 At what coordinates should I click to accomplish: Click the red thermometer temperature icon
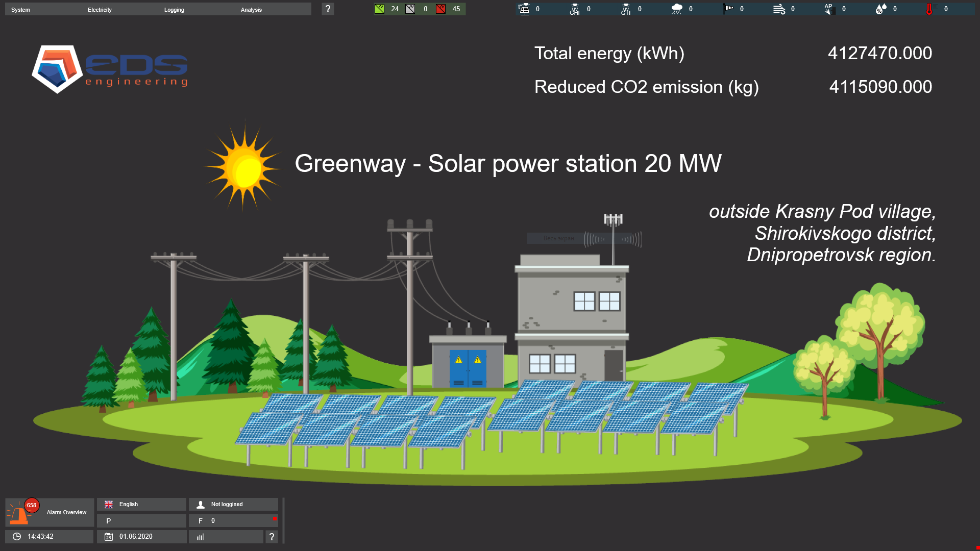coord(929,9)
